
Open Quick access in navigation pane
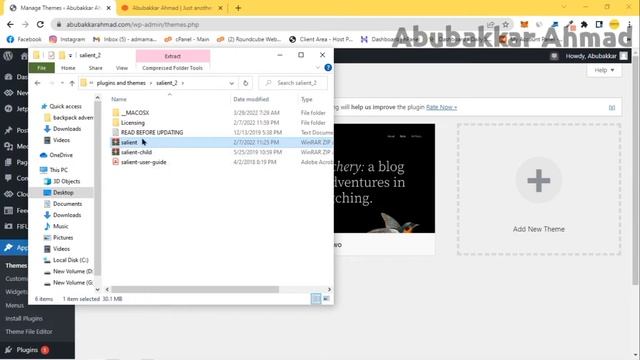click(x=65, y=106)
